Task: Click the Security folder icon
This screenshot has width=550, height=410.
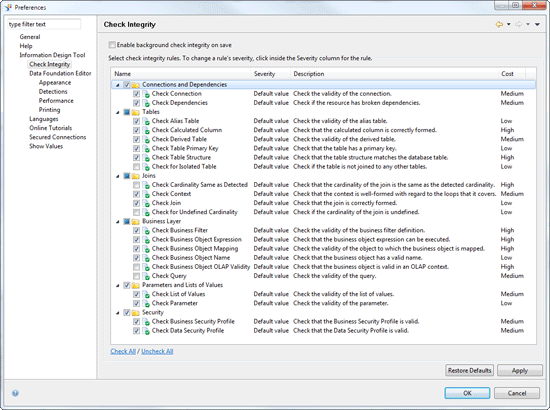Action: coord(135,312)
